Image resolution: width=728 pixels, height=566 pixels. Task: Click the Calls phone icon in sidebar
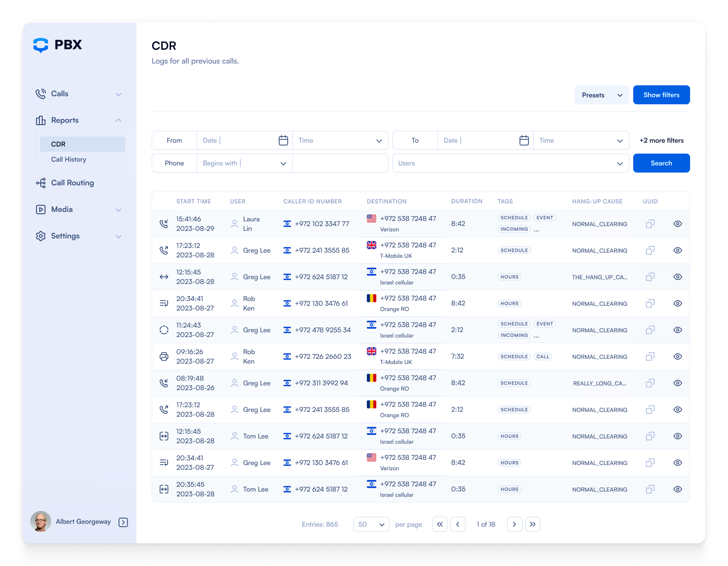(41, 94)
